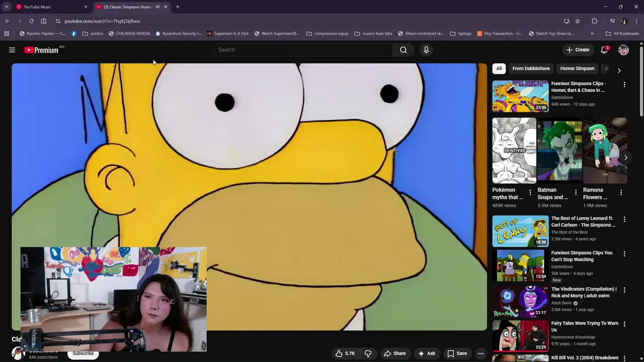This screenshot has height=362, width=644.
Task: Open options for The Vindicators compilation
Action: coord(624,290)
